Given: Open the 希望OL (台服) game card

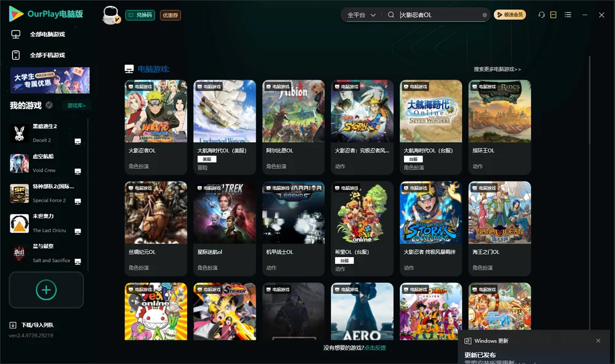Looking at the screenshot, I should pos(362,229).
